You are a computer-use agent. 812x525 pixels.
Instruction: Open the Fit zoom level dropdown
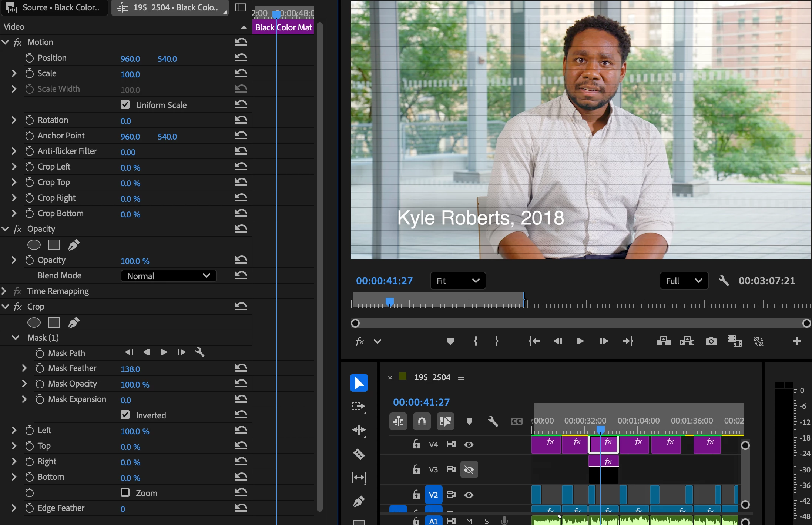tap(457, 281)
